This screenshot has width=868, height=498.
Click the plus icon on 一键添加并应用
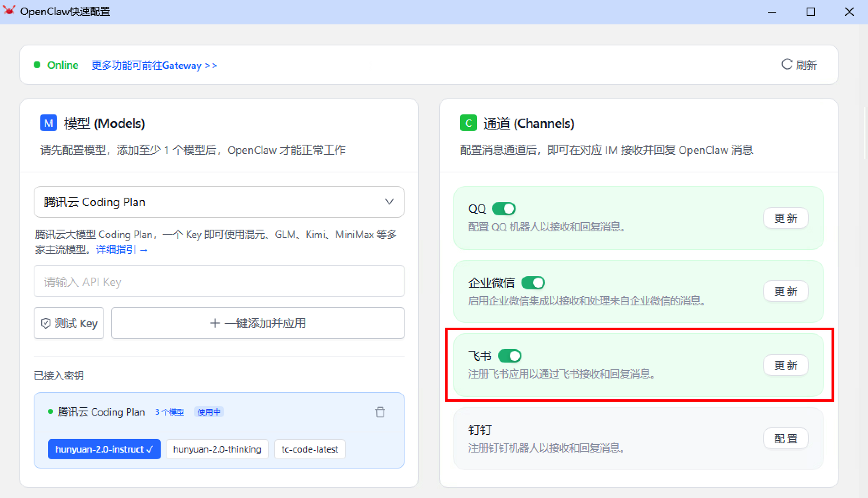coord(215,323)
